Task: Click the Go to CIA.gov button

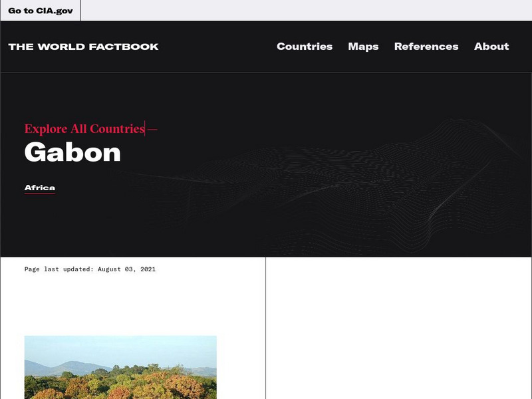Action: coord(41,11)
